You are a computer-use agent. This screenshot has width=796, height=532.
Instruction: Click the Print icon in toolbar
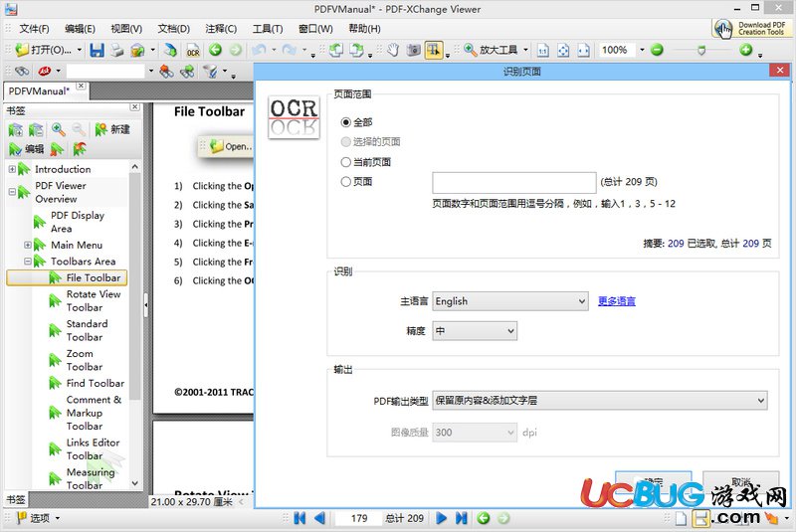coord(117,50)
